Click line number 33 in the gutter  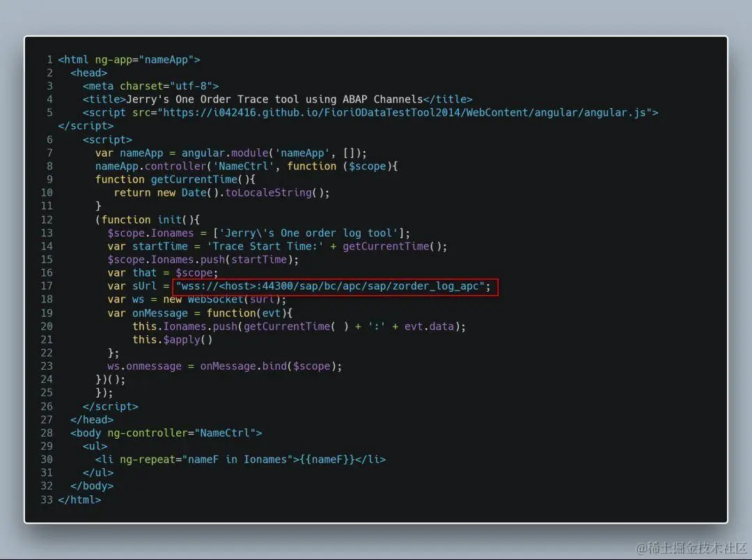click(47, 500)
